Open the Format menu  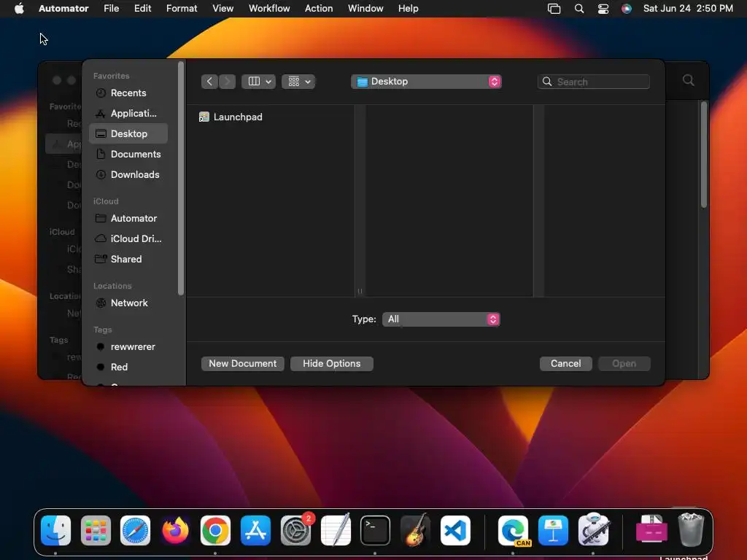tap(182, 9)
